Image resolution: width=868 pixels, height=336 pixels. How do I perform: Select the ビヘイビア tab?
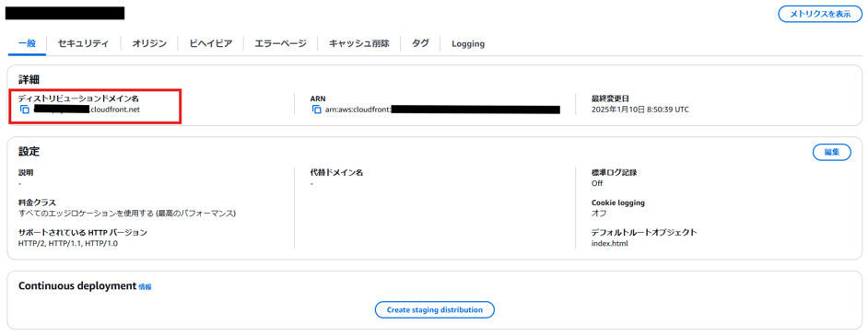tap(210, 43)
